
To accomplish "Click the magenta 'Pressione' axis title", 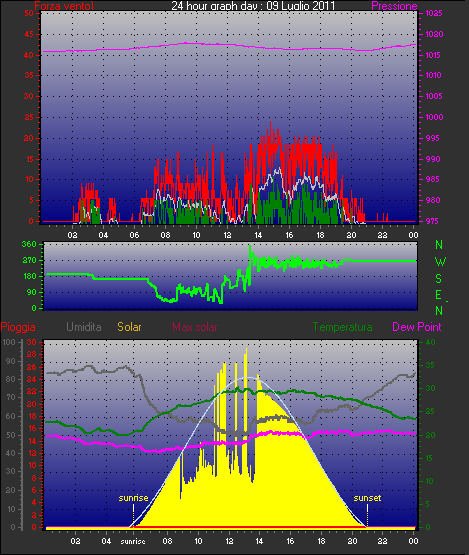I will 394,6.
